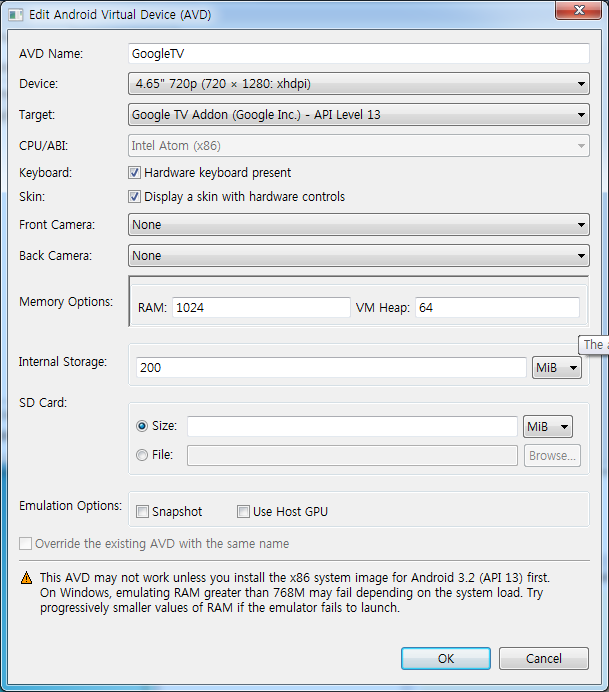Viewport: 609px width, 692px height.
Task: Click the SD Card File path field
Action: (352, 455)
